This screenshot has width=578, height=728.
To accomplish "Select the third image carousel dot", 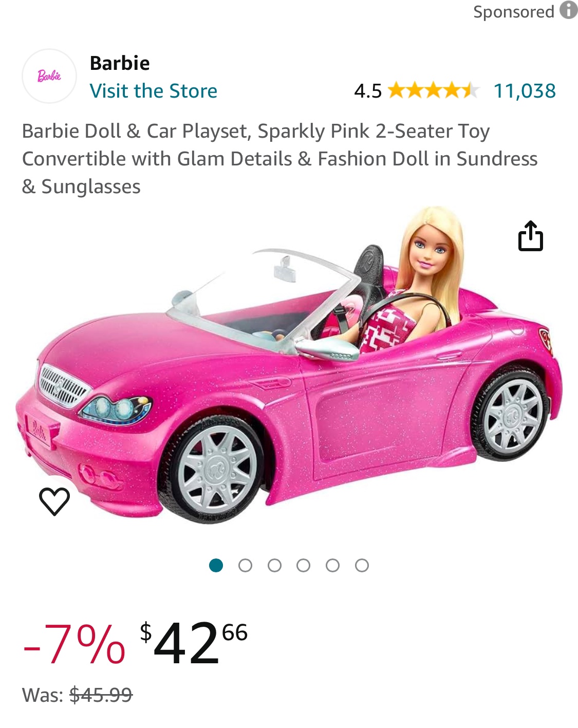I will click(x=275, y=566).
